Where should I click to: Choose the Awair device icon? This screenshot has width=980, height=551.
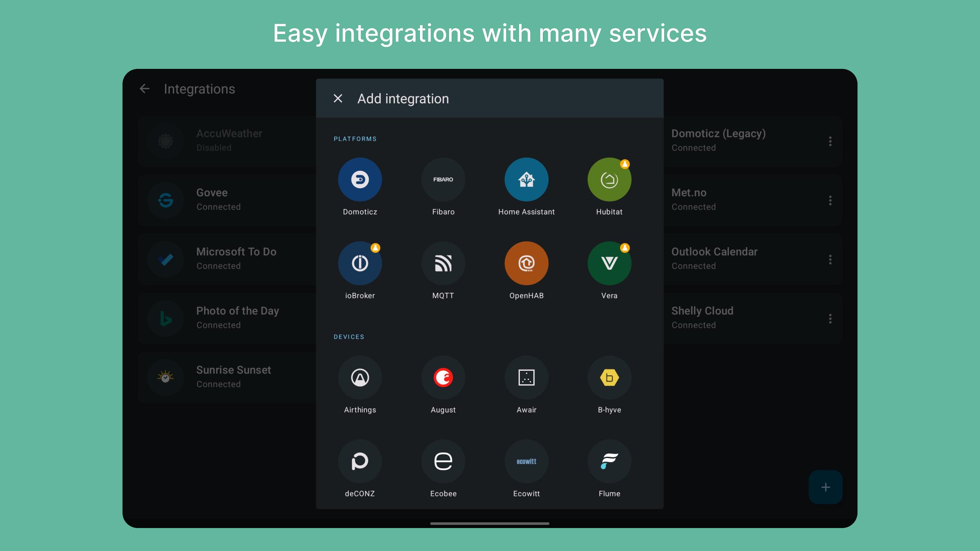click(x=526, y=378)
